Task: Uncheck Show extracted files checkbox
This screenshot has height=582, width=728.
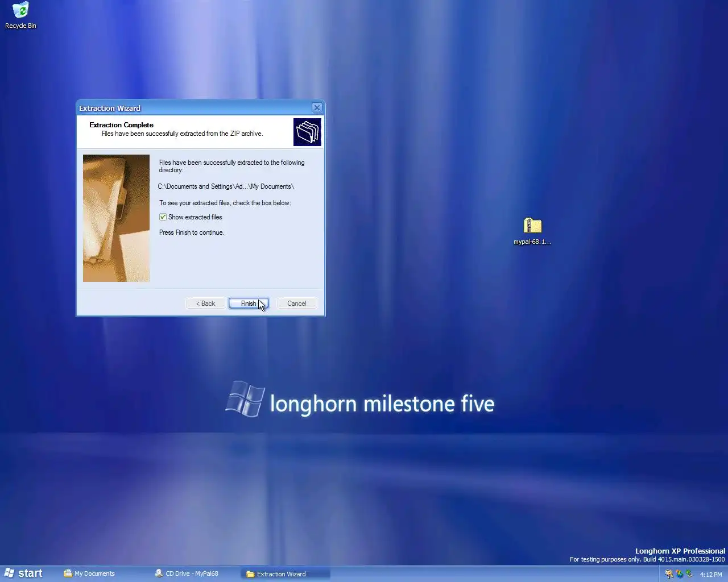Action: (163, 217)
